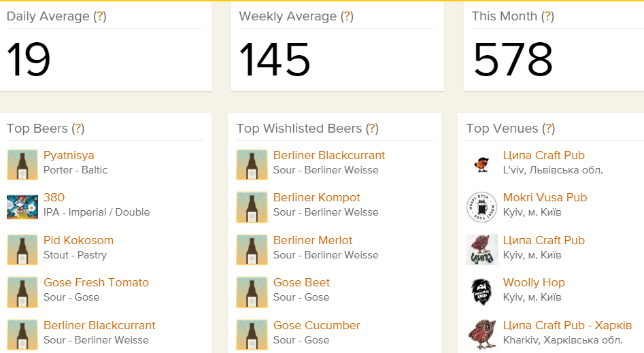Click the Pid Kokosom bottle icon

tap(22, 250)
